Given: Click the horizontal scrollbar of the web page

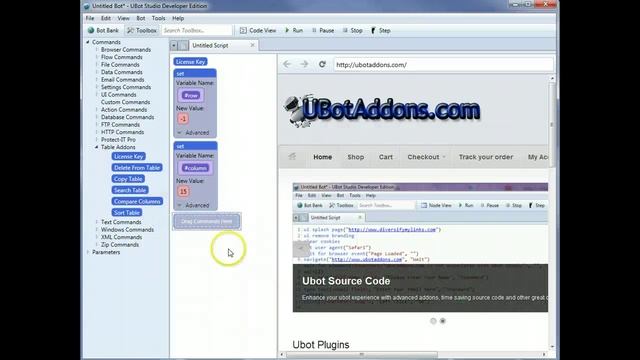Looking at the screenshot, I should coord(362,354).
